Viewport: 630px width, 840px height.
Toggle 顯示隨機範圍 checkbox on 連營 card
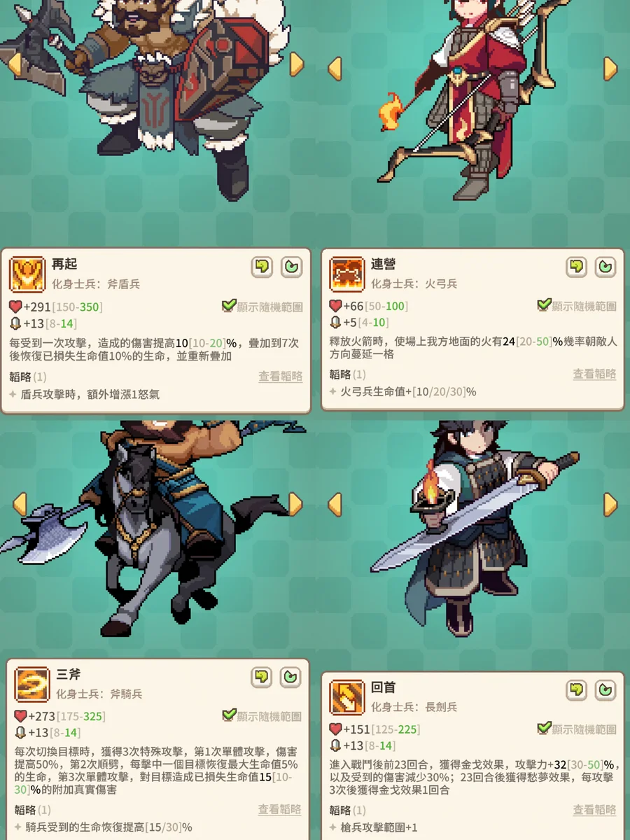coord(544,306)
